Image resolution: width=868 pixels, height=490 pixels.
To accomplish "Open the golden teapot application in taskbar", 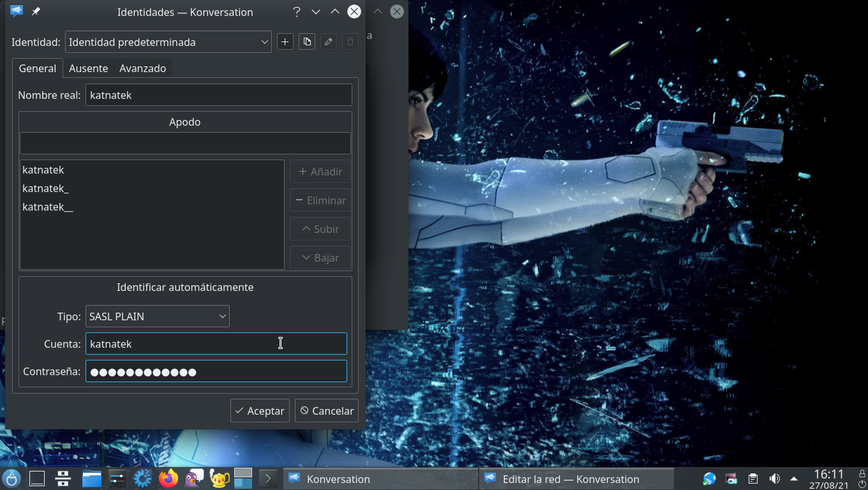I will point(219,478).
